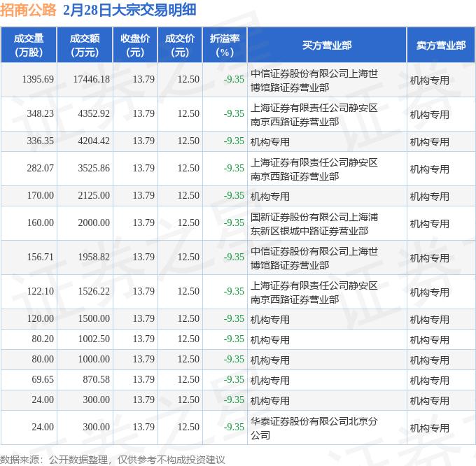
Task: Click closing price 13.79 in the 2000.00 row
Action: 143,223
